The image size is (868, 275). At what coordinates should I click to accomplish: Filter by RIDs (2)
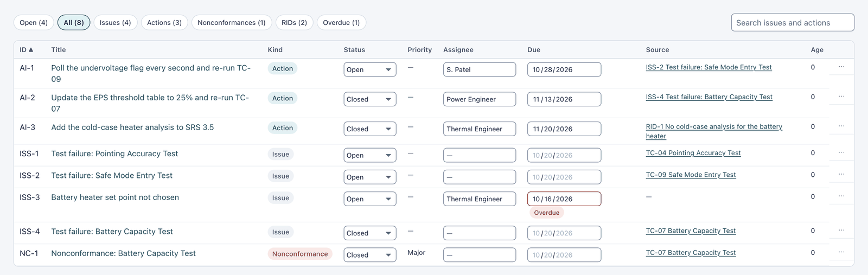(x=295, y=23)
